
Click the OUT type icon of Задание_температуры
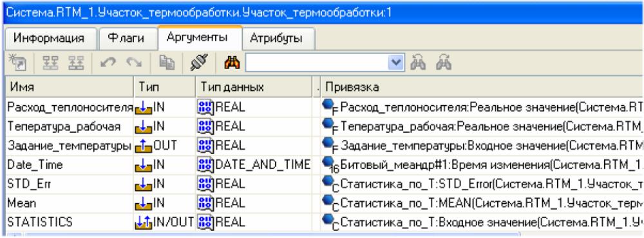144,146
